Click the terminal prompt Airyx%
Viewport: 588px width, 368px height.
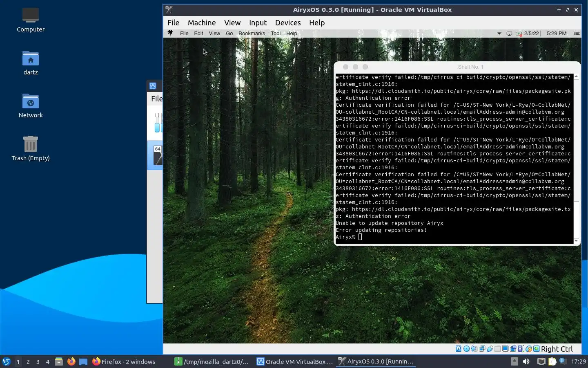pyautogui.click(x=345, y=237)
